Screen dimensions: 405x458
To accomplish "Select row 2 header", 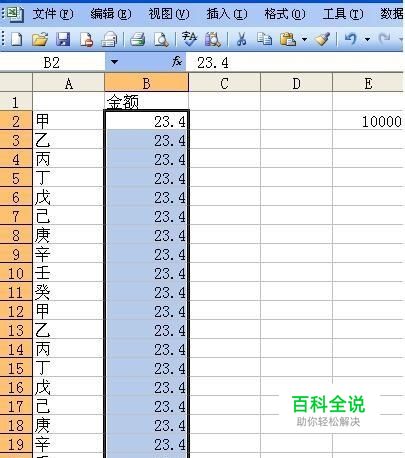I will click(16, 121).
